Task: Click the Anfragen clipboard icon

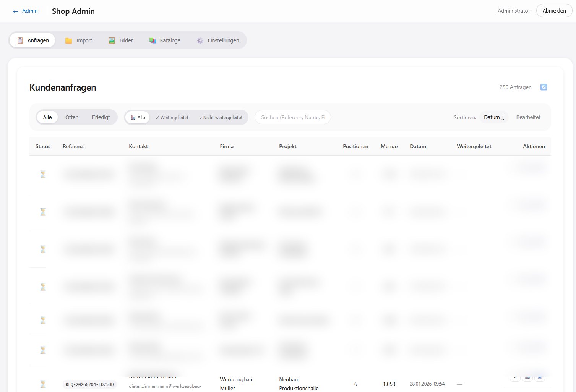Action: tap(20, 40)
